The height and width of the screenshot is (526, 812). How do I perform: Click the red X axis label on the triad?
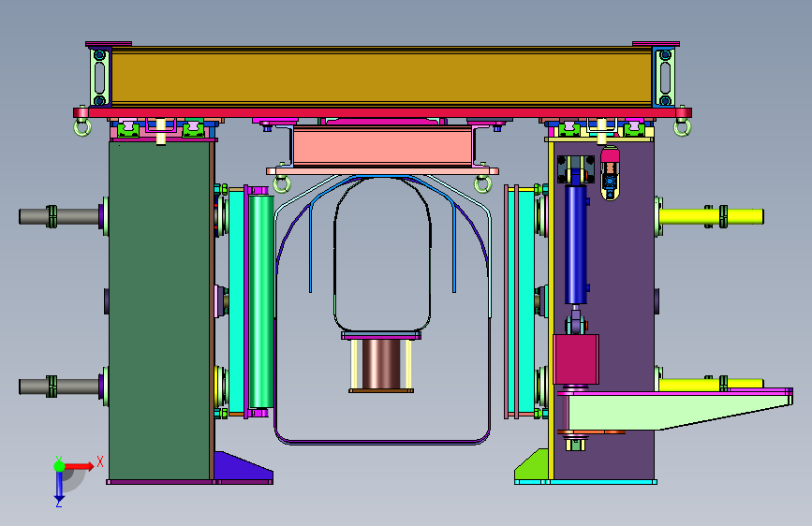point(100,461)
